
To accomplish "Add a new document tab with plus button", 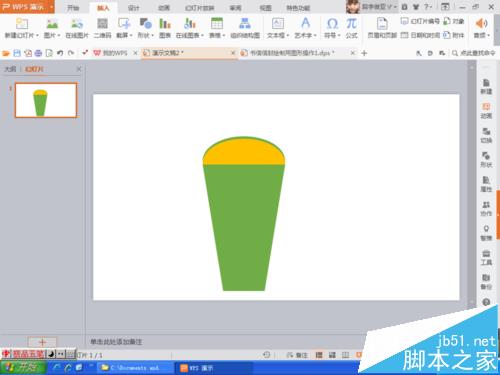I will point(364,53).
